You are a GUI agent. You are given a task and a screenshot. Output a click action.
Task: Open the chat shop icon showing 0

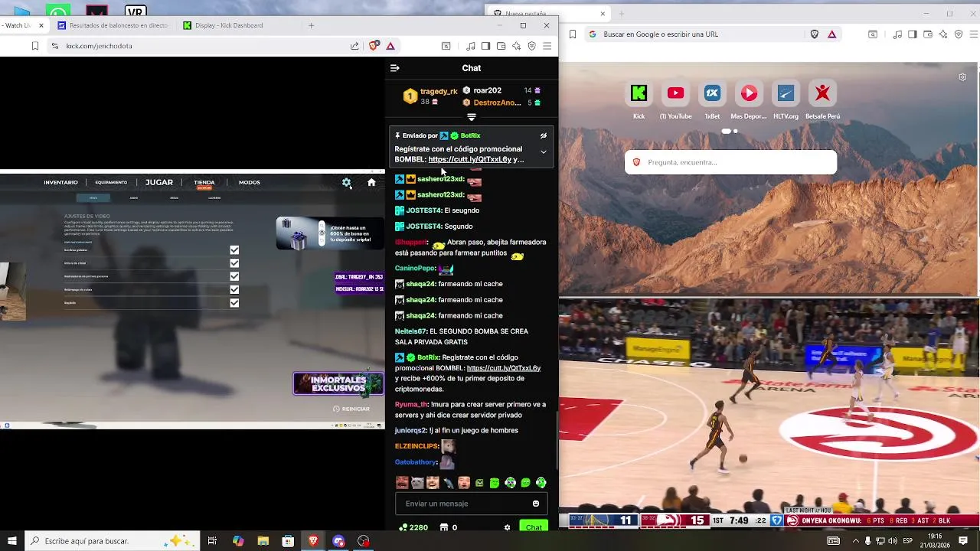click(449, 527)
